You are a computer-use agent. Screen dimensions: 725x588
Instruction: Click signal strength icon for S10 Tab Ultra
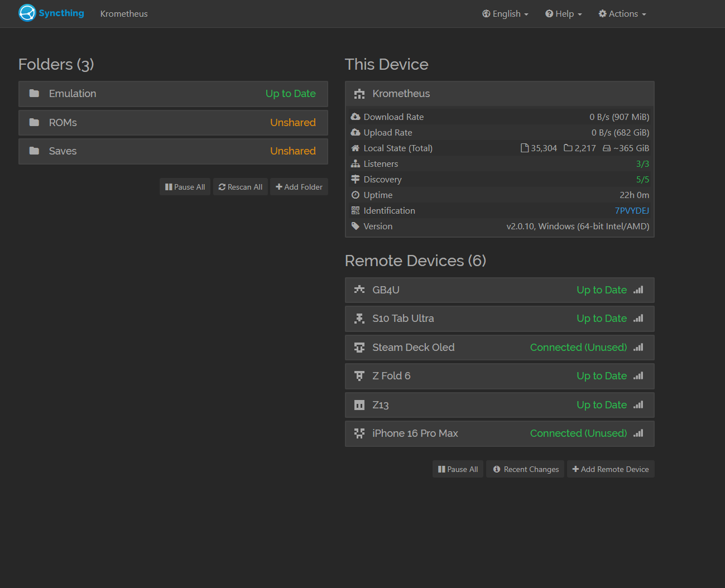coord(638,319)
